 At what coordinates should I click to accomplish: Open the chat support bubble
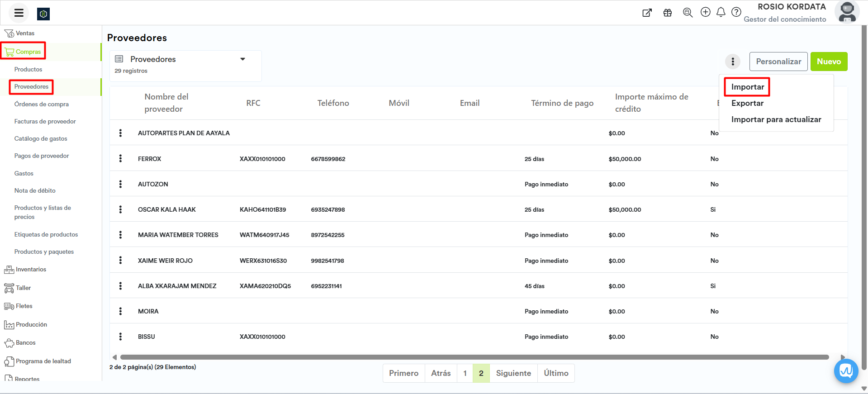(846, 371)
